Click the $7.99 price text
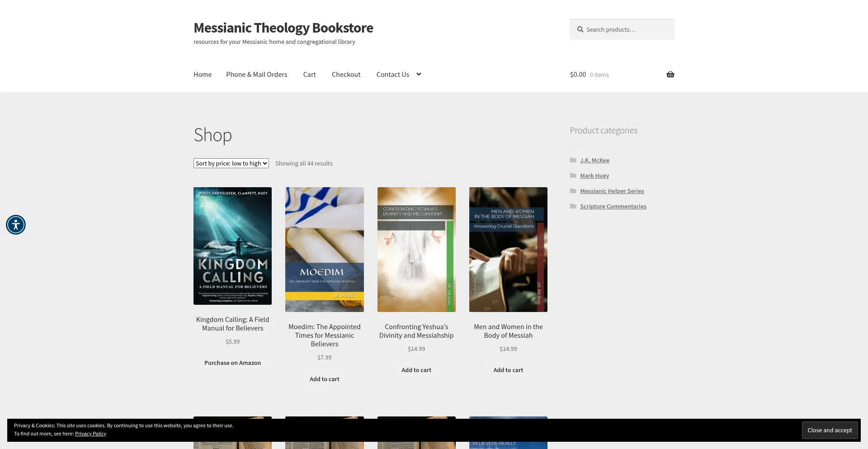 click(325, 358)
